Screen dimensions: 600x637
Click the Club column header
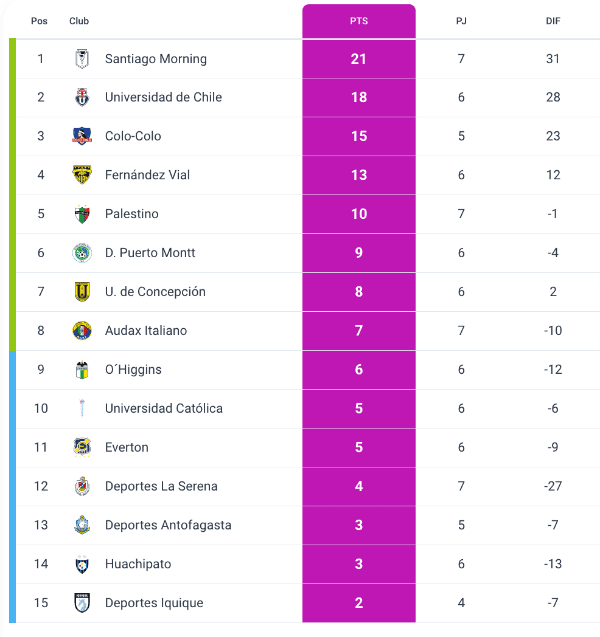79,21
